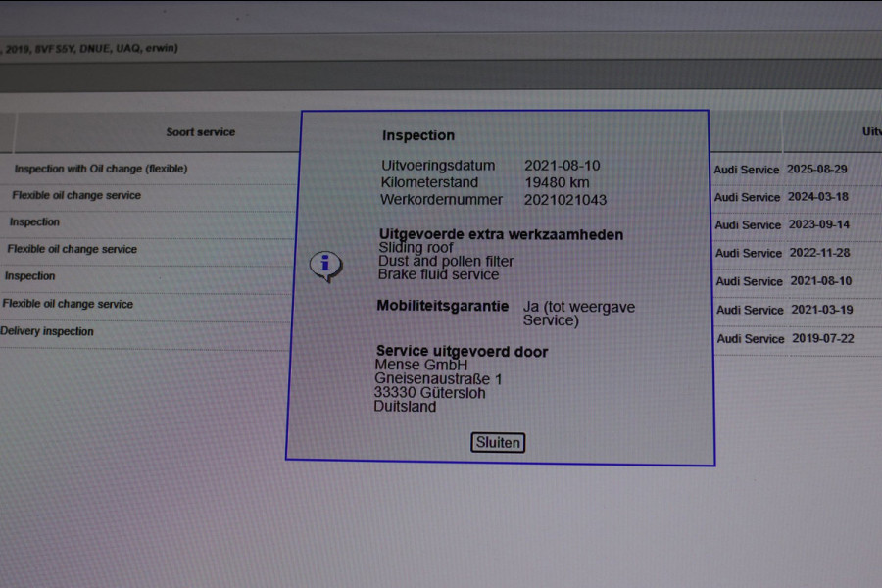Select the date 2024-03-18 in the table
882x588 pixels.
[818, 196]
